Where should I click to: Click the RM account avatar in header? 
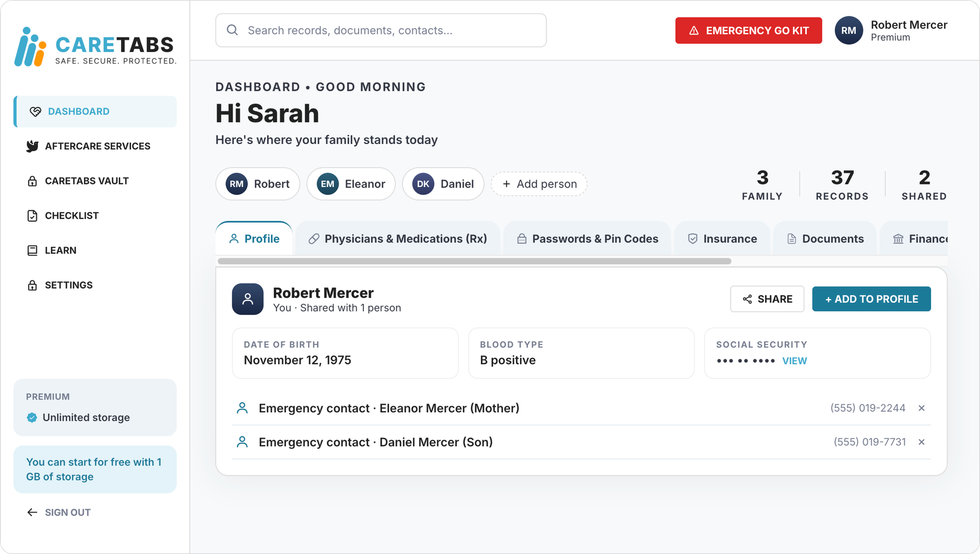pos(848,30)
